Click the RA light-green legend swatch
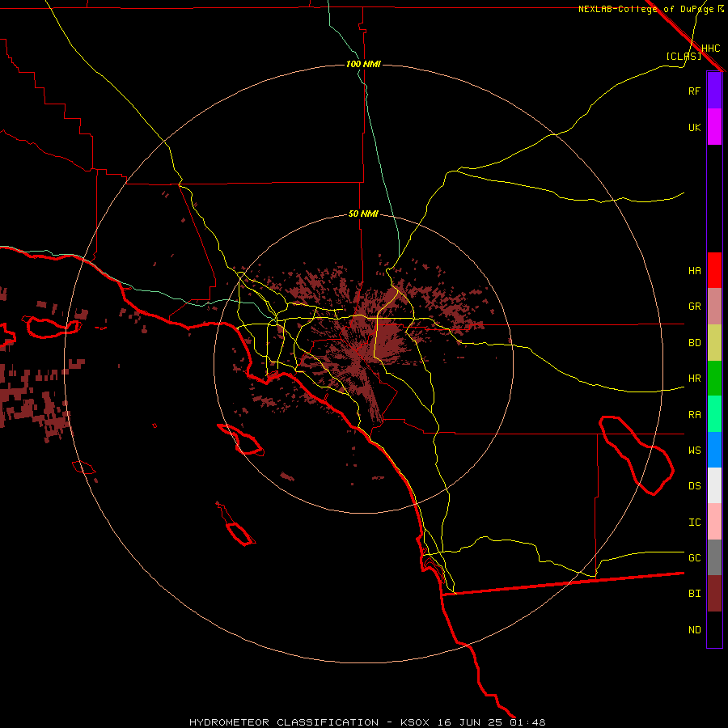Screen dimensions: 728x728 tap(714, 414)
